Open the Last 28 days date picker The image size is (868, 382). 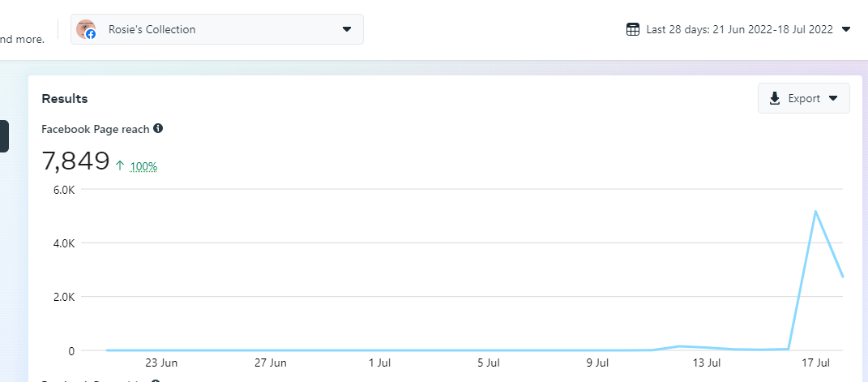[738, 29]
